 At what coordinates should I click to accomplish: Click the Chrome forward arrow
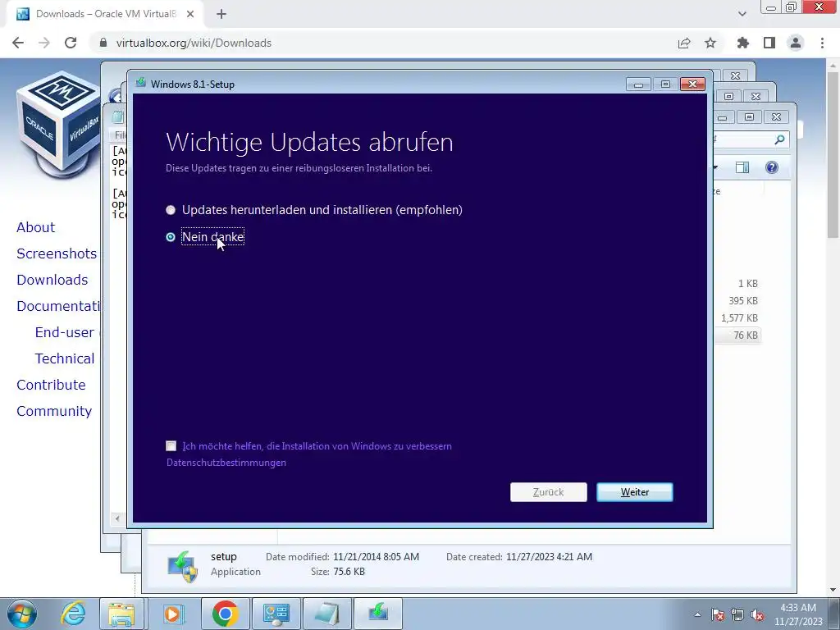coord(44,43)
